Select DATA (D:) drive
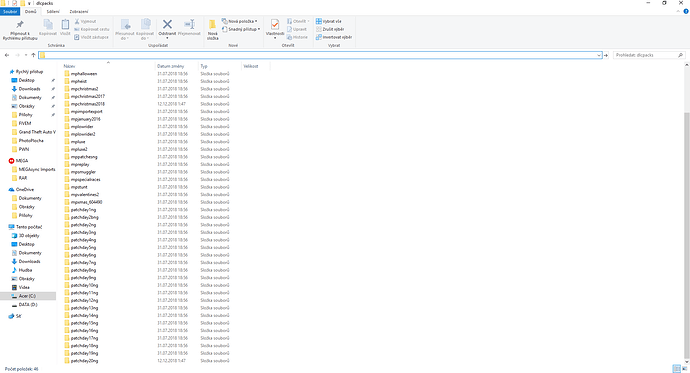The image size is (690, 373). (x=25, y=305)
